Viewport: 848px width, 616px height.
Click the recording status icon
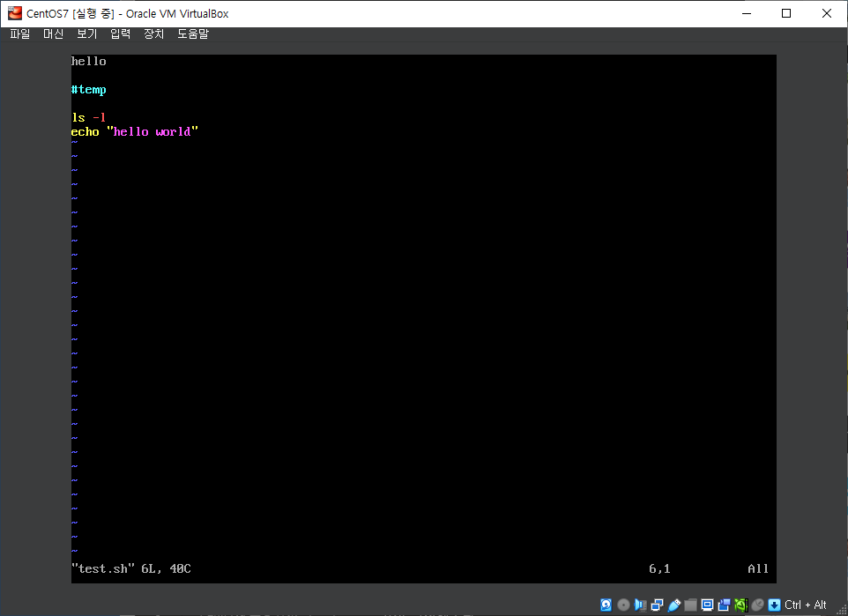point(724,605)
